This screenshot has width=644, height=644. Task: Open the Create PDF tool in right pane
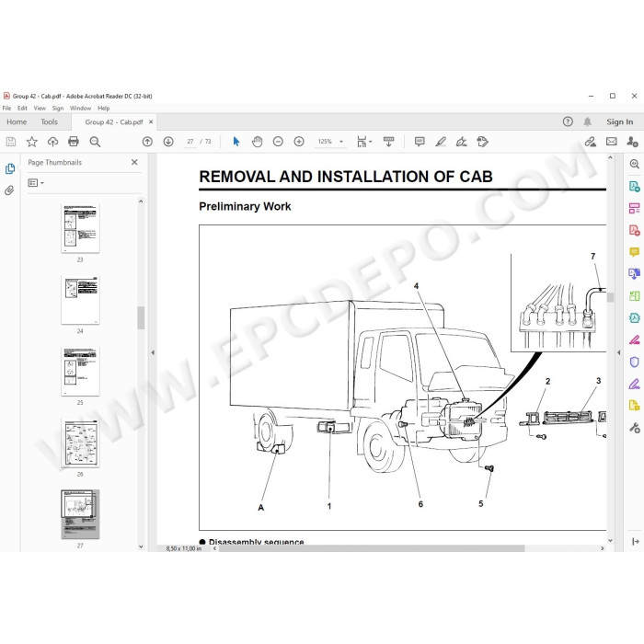pyautogui.click(x=634, y=230)
